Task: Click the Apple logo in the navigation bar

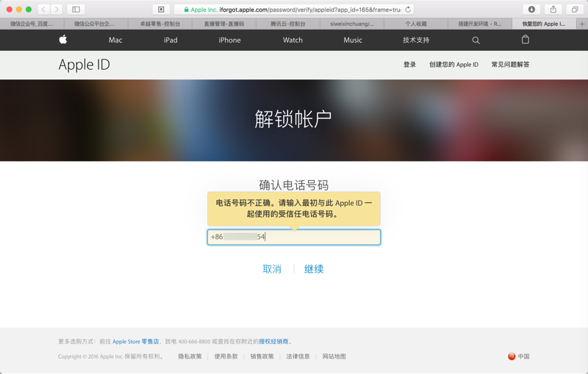Action: click(x=63, y=40)
